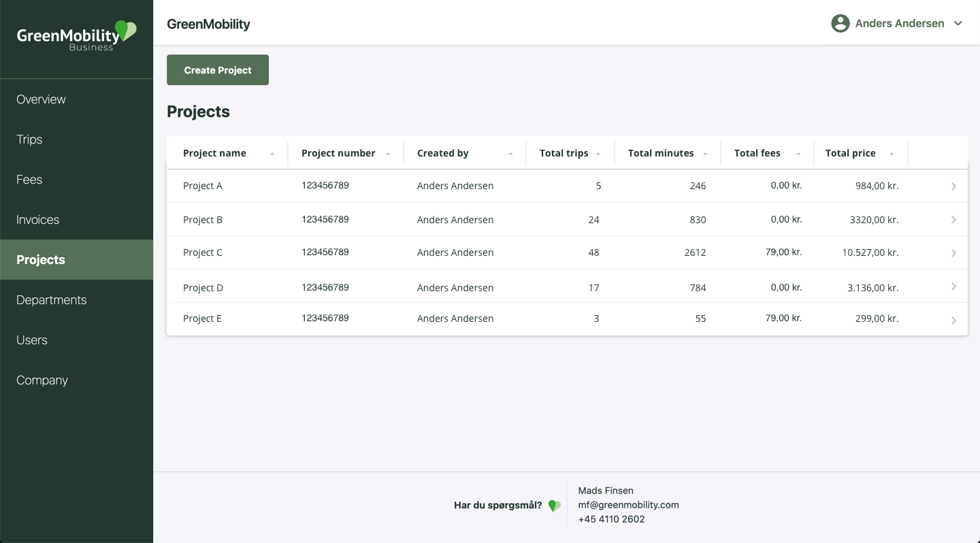Image resolution: width=980 pixels, height=543 pixels.
Task: Click Project C's 79,00 kr. fee
Action: (783, 252)
